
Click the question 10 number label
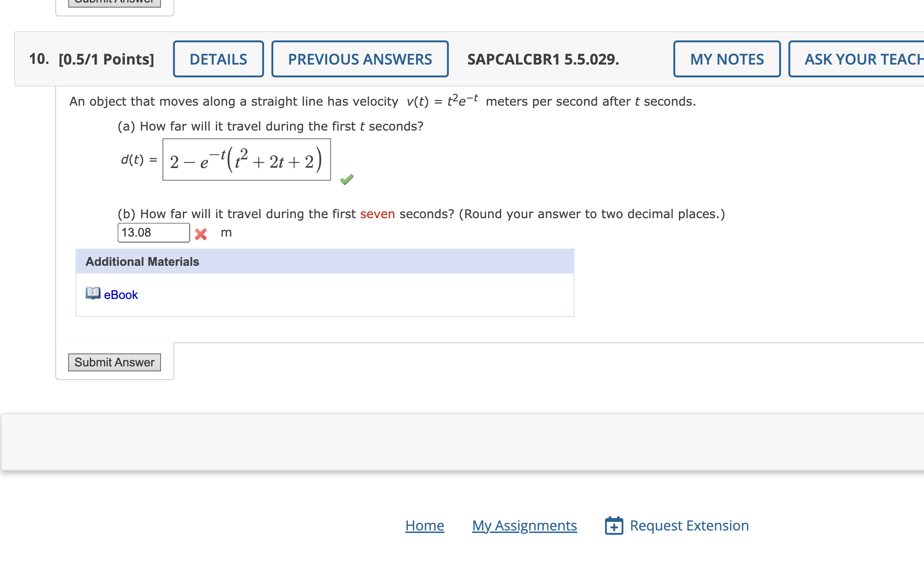coord(38,59)
